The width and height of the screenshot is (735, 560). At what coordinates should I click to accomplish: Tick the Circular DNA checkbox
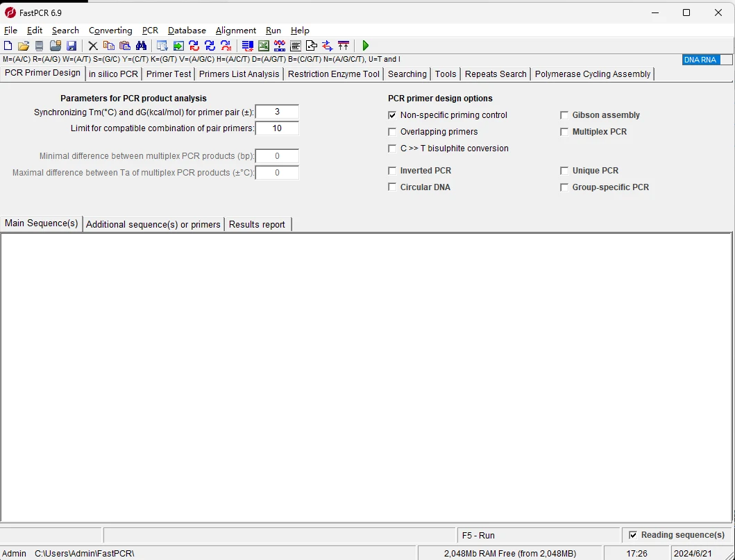click(392, 187)
